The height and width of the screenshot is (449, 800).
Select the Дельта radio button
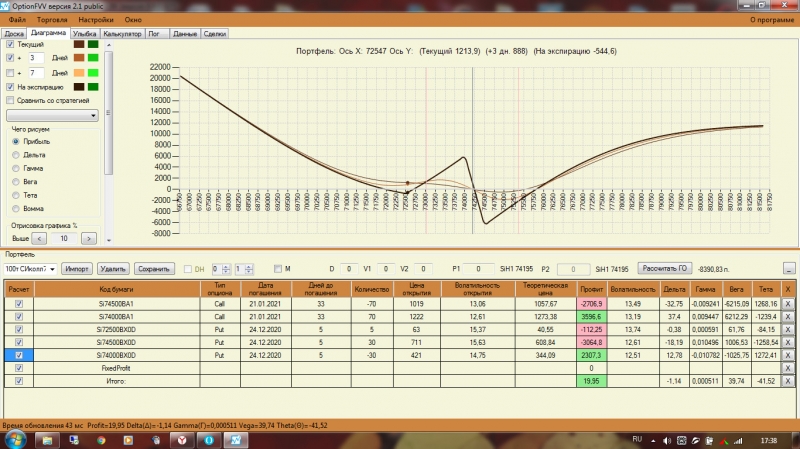(16, 155)
